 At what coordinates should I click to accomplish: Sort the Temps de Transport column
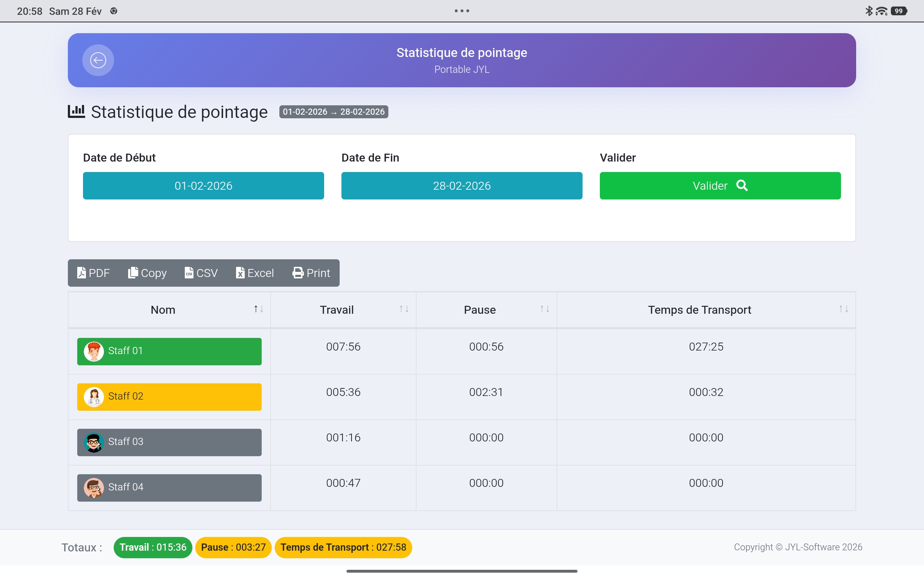[844, 309]
